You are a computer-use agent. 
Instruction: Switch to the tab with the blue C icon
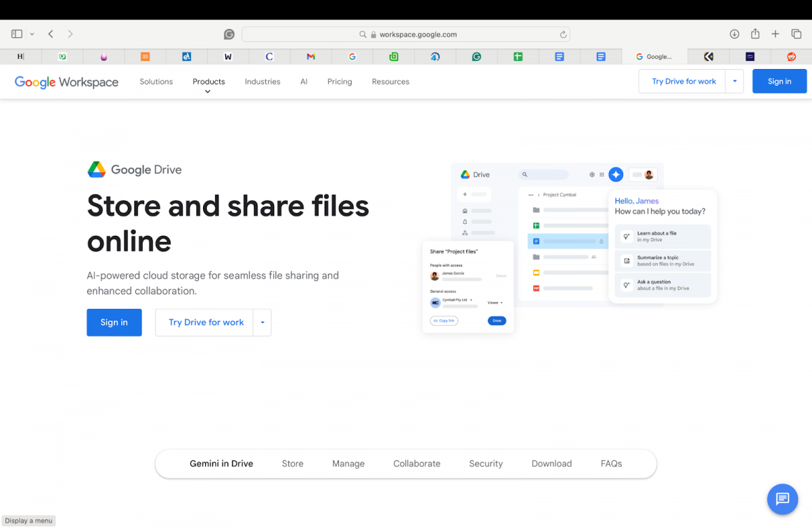click(x=269, y=57)
